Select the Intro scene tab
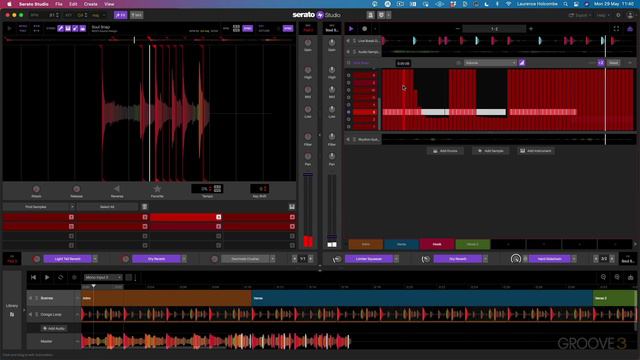The image size is (640, 360). click(x=366, y=244)
